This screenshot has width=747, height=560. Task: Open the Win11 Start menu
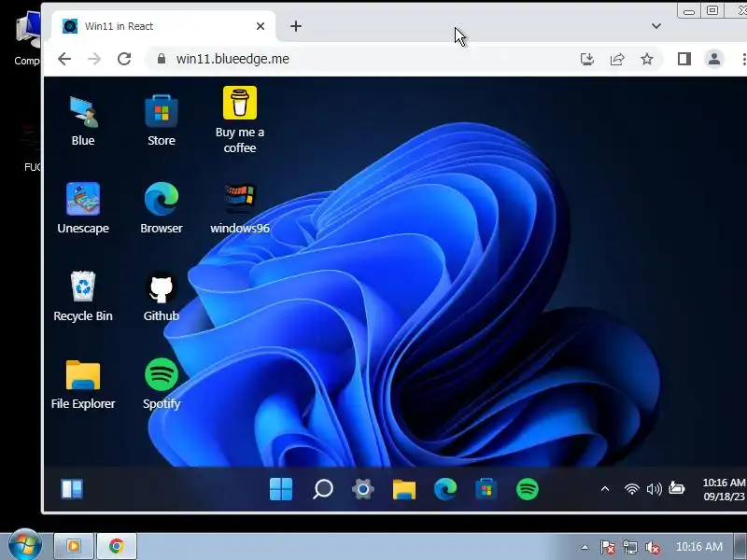[281, 489]
